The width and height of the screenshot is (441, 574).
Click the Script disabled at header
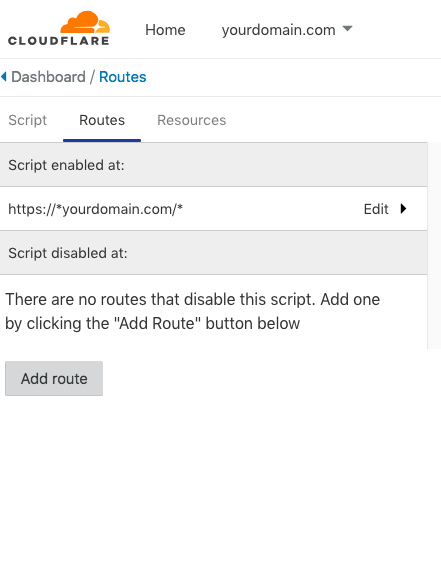pos(213,253)
